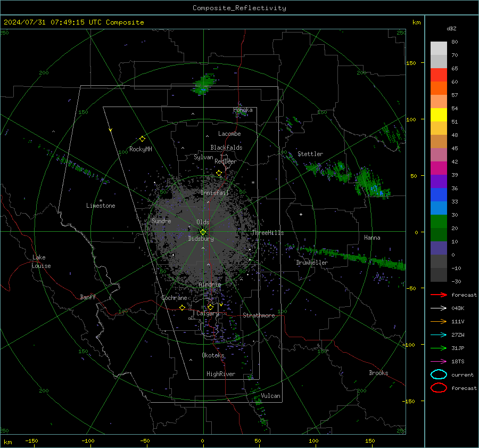Select the magenta 42 dBZ color swatch
This screenshot has width=479, height=448.
click(x=439, y=168)
